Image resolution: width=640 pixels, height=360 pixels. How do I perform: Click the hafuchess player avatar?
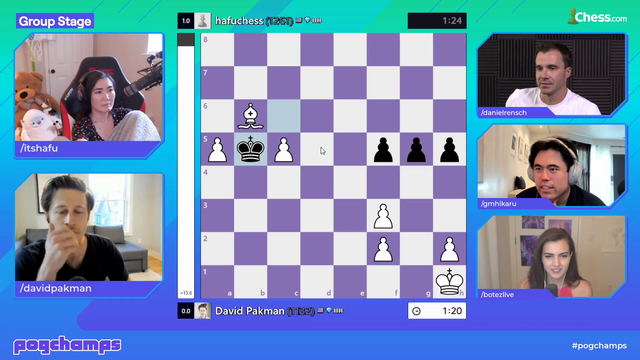point(202,21)
